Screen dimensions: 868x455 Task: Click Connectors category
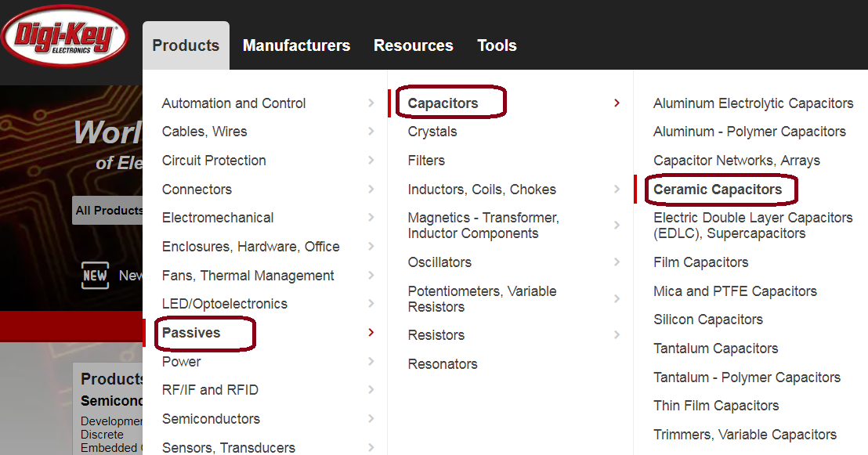coord(197,189)
